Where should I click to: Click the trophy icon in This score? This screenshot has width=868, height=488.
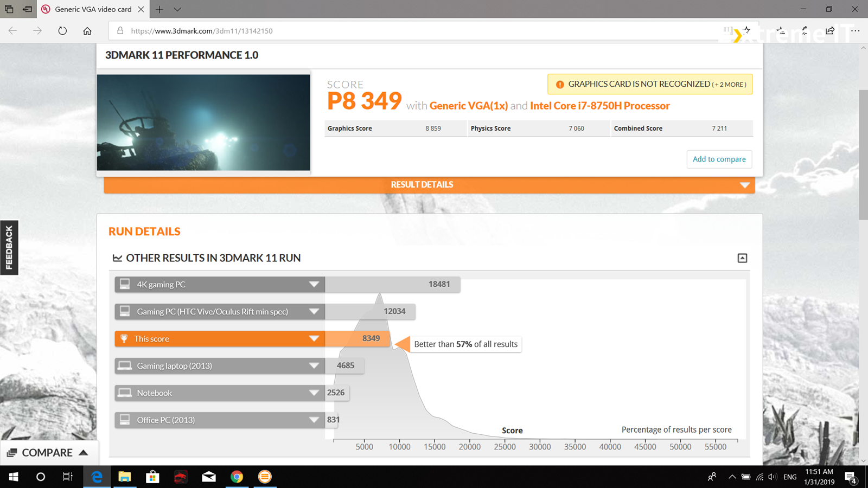pyautogui.click(x=124, y=338)
